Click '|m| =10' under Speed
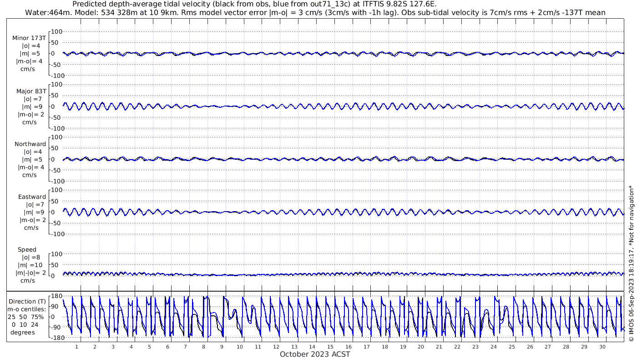637x364 pixels. [x=30, y=265]
